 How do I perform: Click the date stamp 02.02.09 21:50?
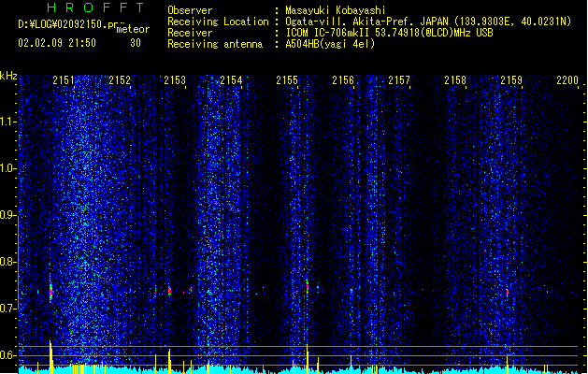click(x=57, y=43)
